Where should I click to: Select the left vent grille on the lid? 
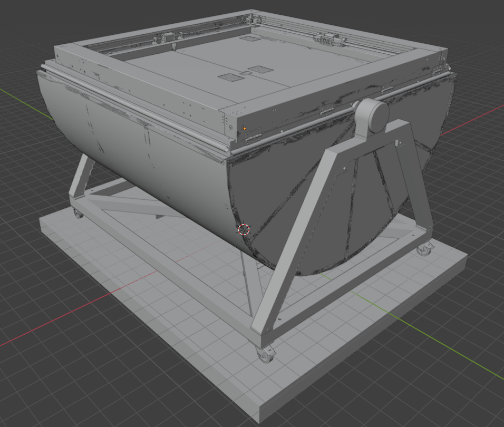click(230, 77)
